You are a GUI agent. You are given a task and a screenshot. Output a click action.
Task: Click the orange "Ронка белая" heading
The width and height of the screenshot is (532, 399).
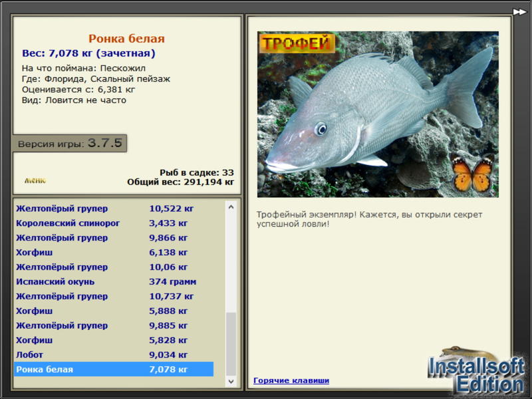tap(126, 39)
